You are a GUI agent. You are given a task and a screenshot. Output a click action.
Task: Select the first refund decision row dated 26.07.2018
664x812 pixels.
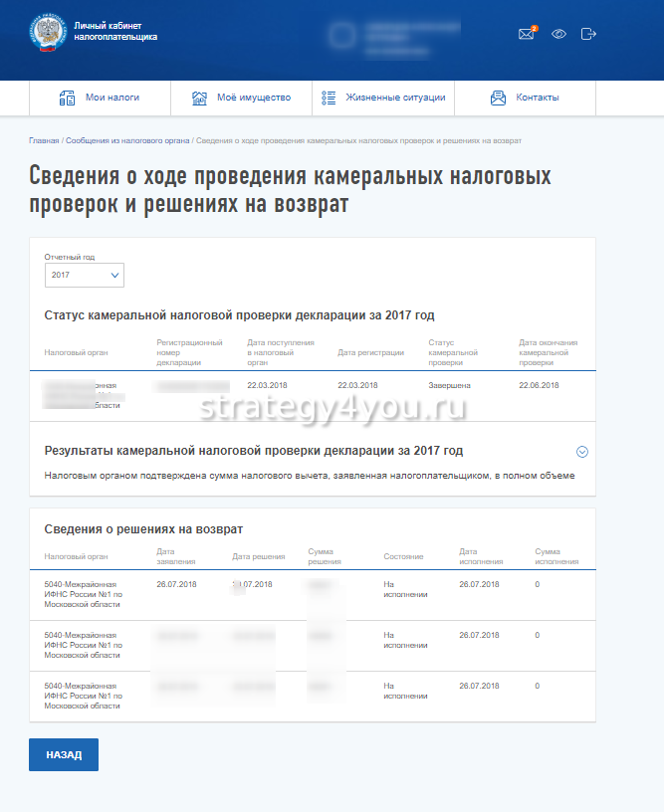coord(312,594)
